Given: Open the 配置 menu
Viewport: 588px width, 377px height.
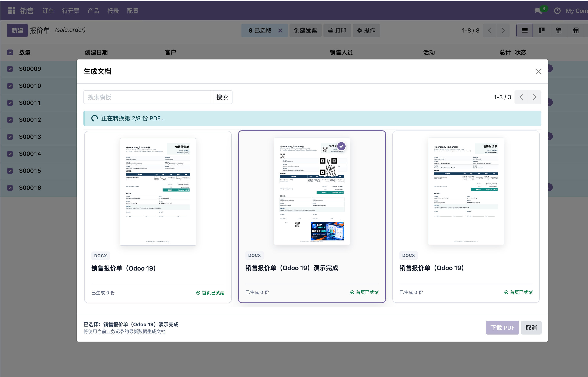Looking at the screenshot, I should [x=133, y=11].
